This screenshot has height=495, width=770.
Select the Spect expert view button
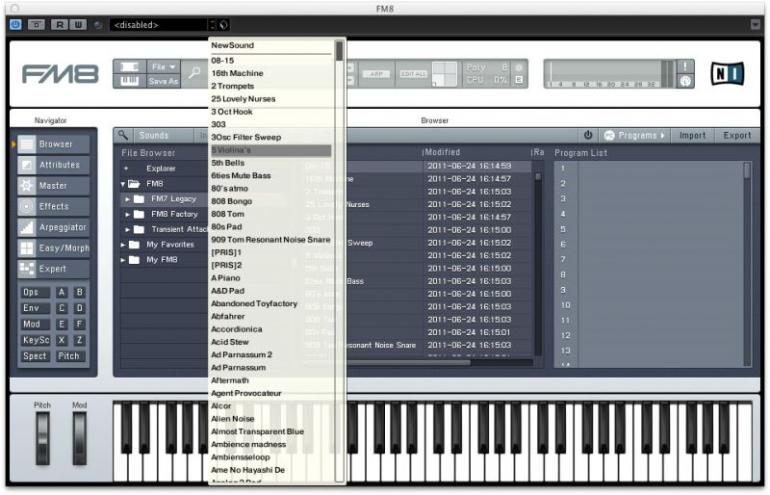(34, 356)
